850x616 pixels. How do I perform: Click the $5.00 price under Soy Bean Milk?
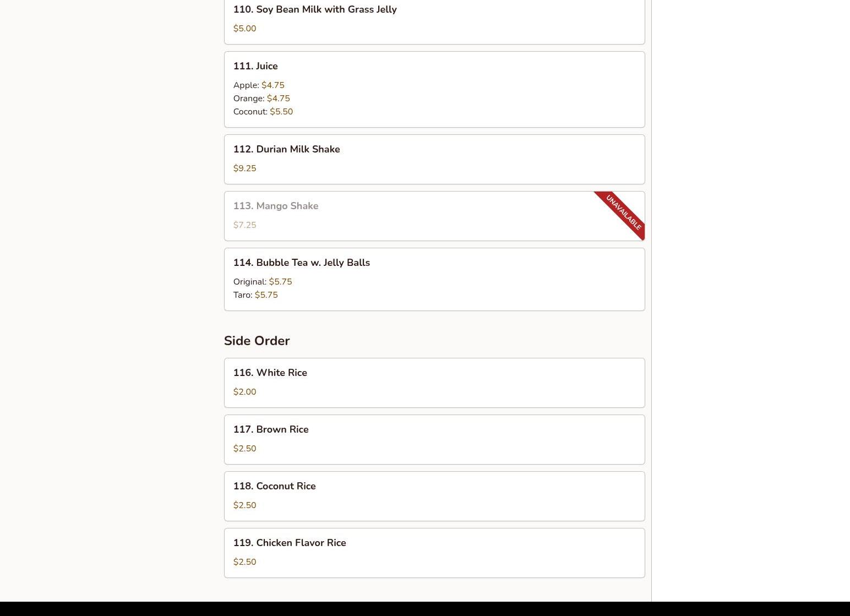245,29
